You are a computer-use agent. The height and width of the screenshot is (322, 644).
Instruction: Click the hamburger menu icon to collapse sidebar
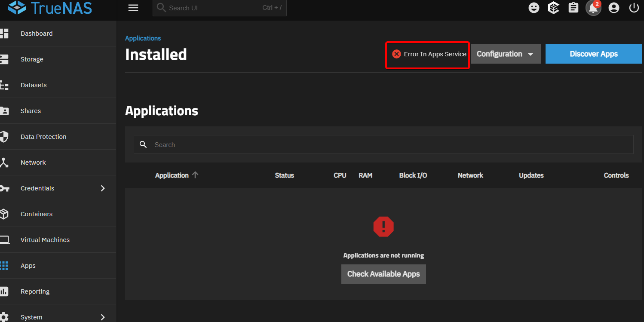tap(133, 8)
